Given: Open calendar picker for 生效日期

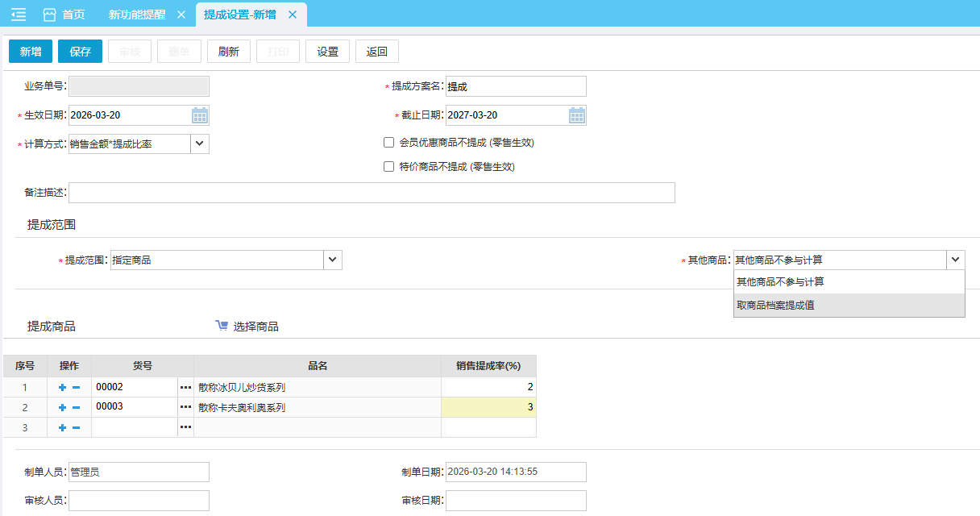Looking at the screenshot, I should click(200, 115).
